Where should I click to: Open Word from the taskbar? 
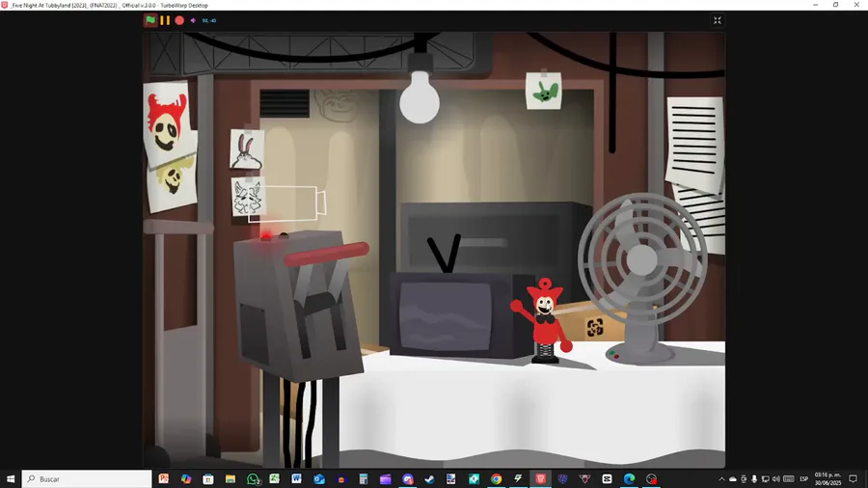click(x=297, y=478)
